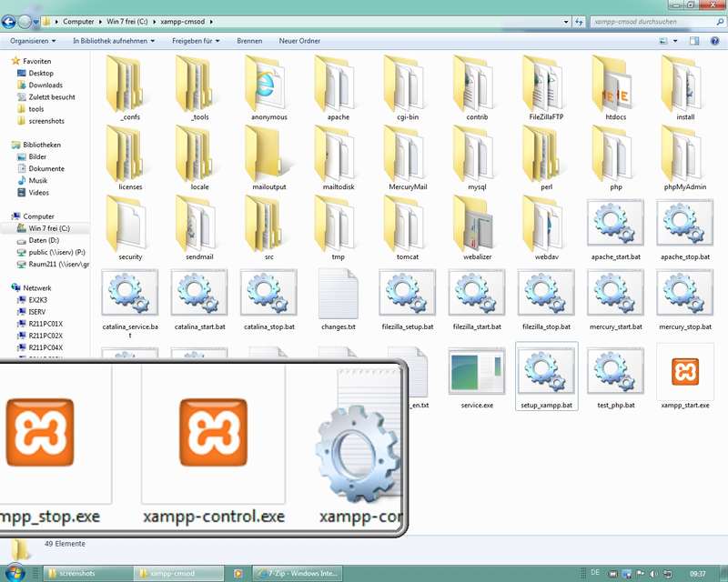Switch to 7-Zip taskbar window
This screenshot has height=582, width=728.
pyautogui.click(x=298, y=573)
